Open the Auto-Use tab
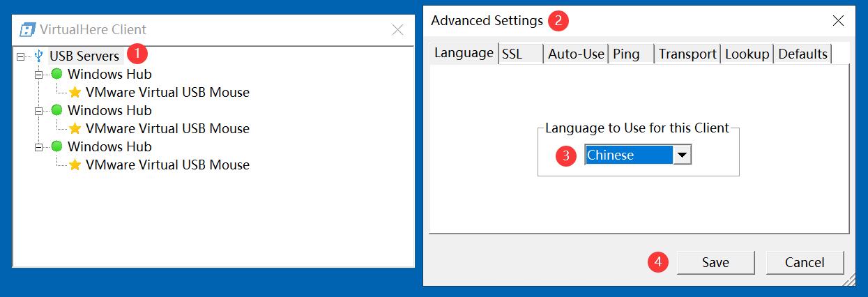The height and width of the screenshot is (297, 868). click(x=576, y=54)
